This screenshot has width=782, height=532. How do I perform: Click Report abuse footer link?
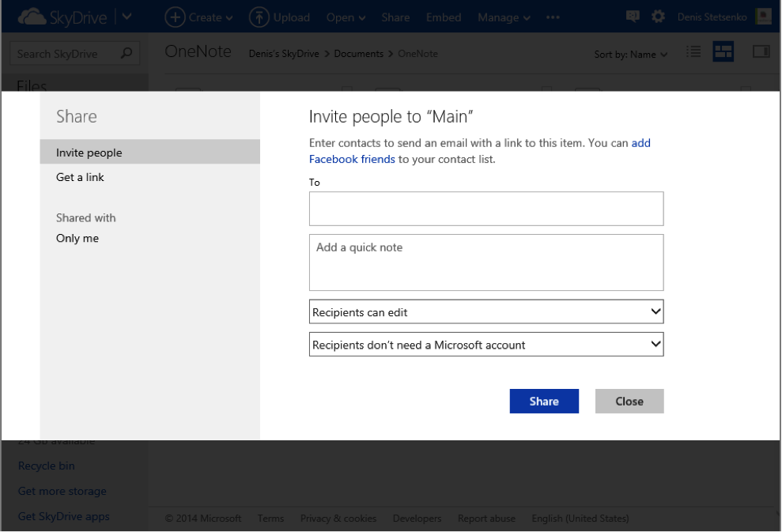[x=487, y=519]
